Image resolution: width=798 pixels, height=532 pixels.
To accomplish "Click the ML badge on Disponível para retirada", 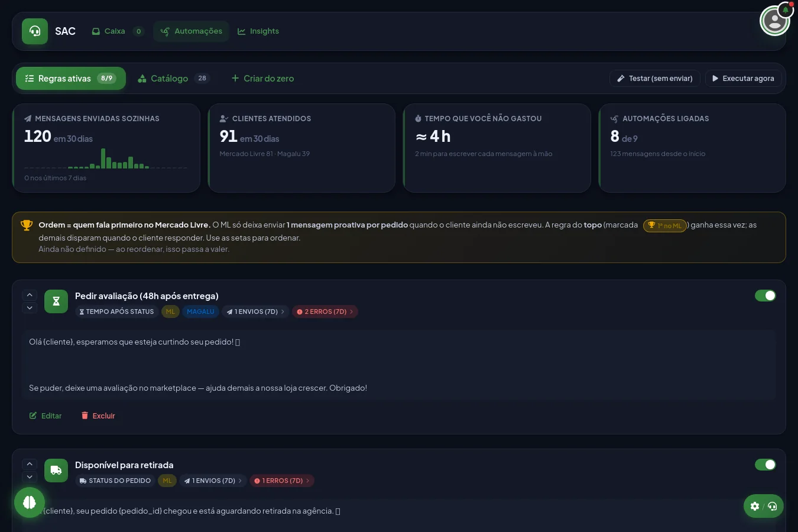I will 167,481.
